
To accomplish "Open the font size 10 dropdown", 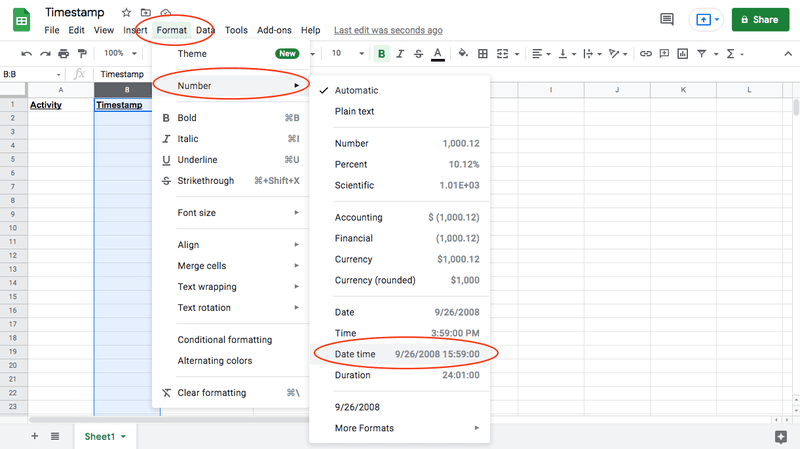I will [347, 53].
